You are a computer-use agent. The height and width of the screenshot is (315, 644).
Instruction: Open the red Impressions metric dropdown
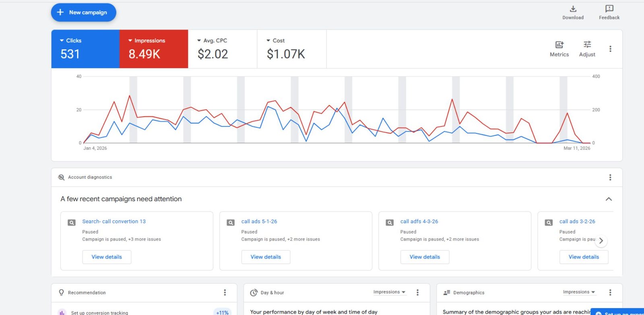pos(147,41)
